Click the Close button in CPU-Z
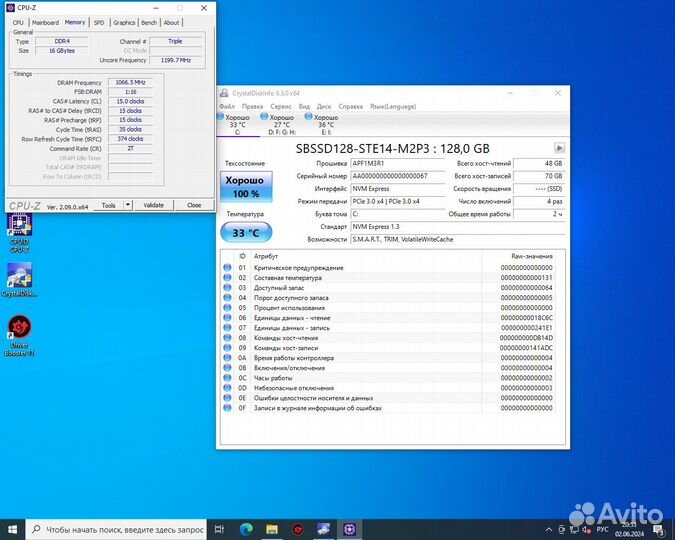Viewport: 675px width, 540px height. tap(194, 205)
